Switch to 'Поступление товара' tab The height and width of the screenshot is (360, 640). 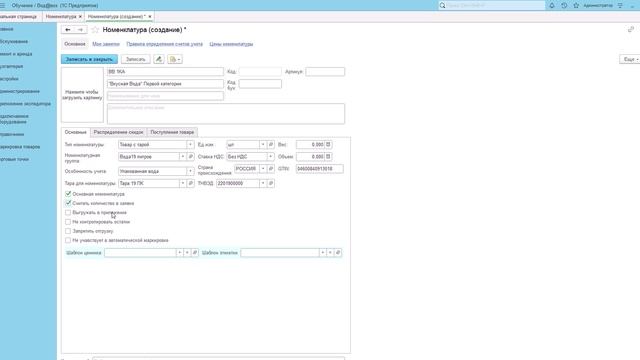click(x=172, y=132)
